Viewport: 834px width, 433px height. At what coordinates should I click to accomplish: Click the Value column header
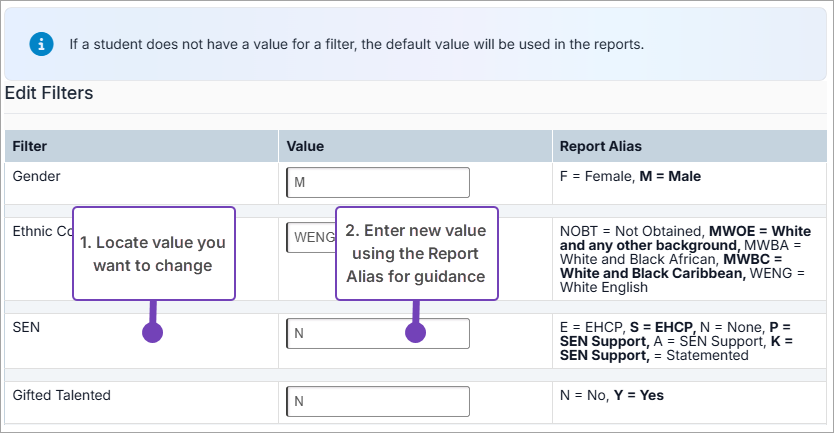click(x=305, y=146)
